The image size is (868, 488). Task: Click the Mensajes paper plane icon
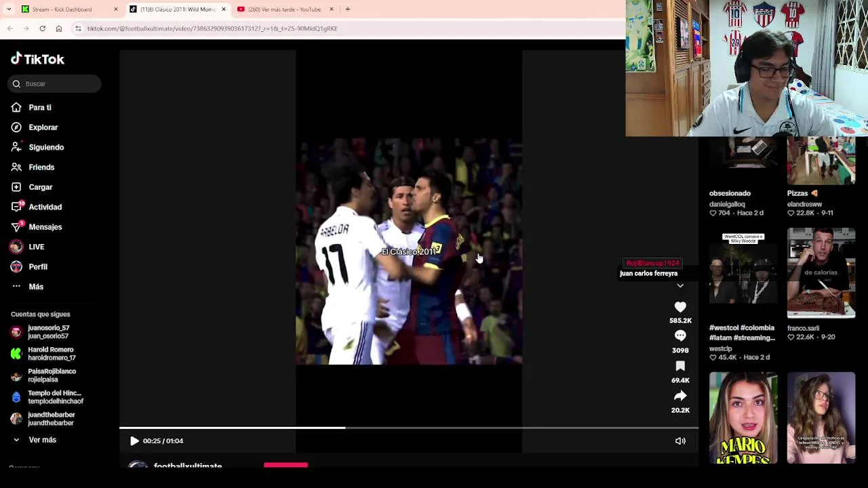16,227
